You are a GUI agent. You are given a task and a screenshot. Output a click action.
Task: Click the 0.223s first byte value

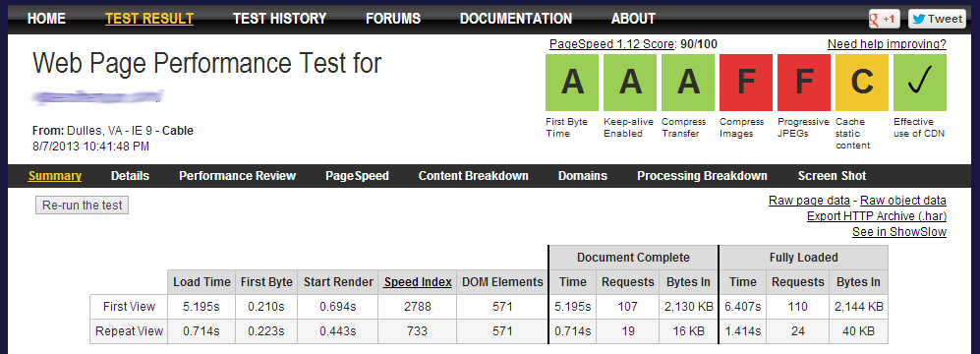click(266, 331)
